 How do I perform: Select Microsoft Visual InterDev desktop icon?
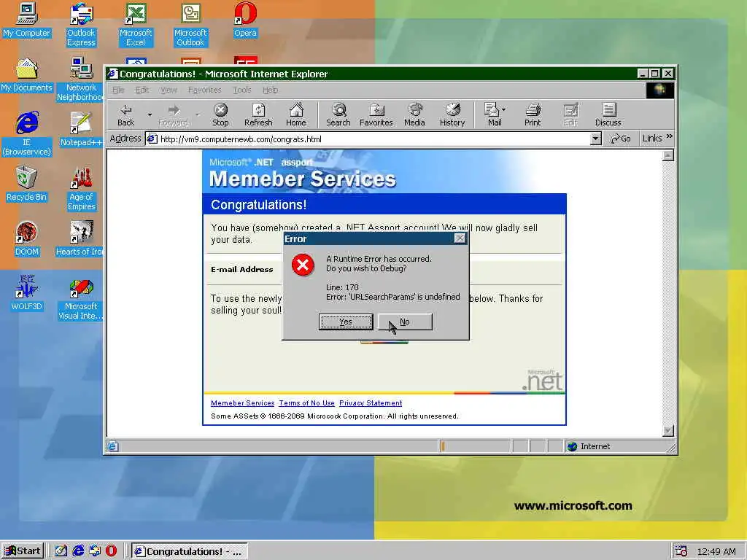[80, 298]
